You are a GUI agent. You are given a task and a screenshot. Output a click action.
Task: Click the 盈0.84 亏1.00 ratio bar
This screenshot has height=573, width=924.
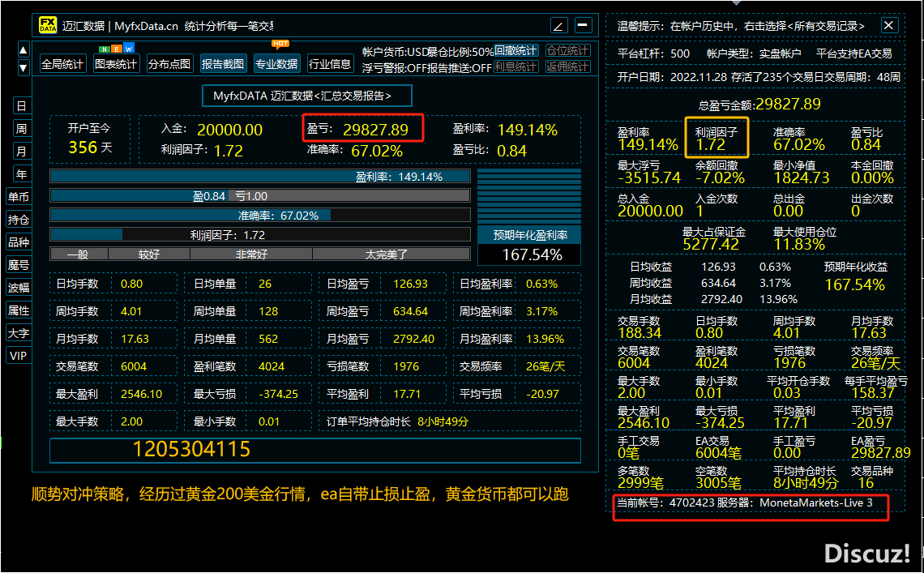click(260, 195)
